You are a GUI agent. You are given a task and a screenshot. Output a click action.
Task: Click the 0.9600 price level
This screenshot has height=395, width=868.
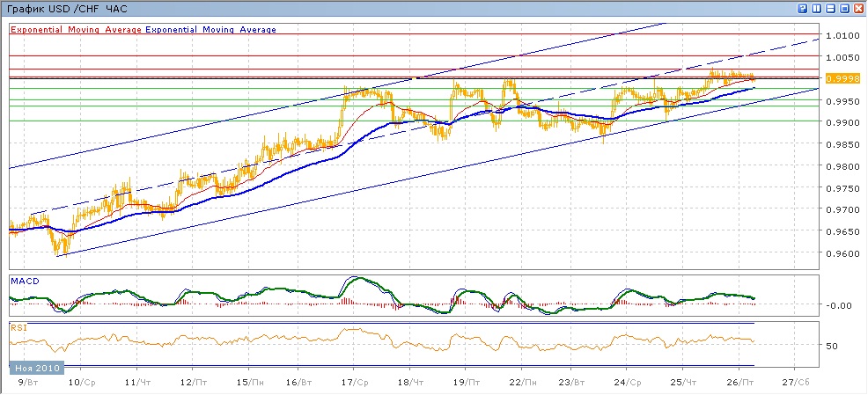pos(842,252)
